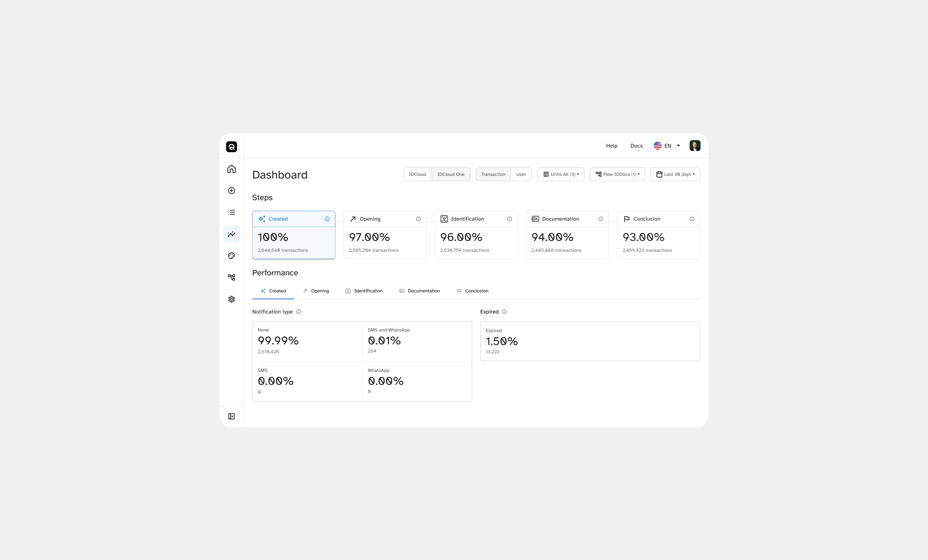The width and height of the screenshot is (928, 560).
Task: Select the IDCloud One toggle option
Action: (450, 174)
